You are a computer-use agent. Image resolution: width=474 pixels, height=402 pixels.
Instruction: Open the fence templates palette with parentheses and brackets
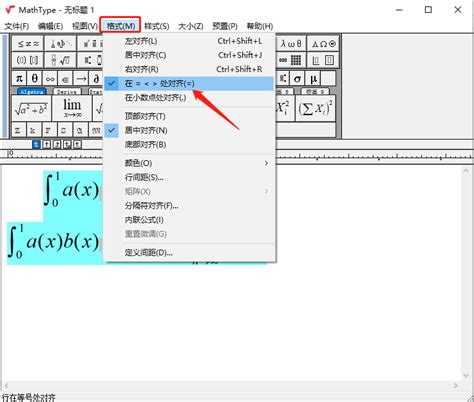28,60
